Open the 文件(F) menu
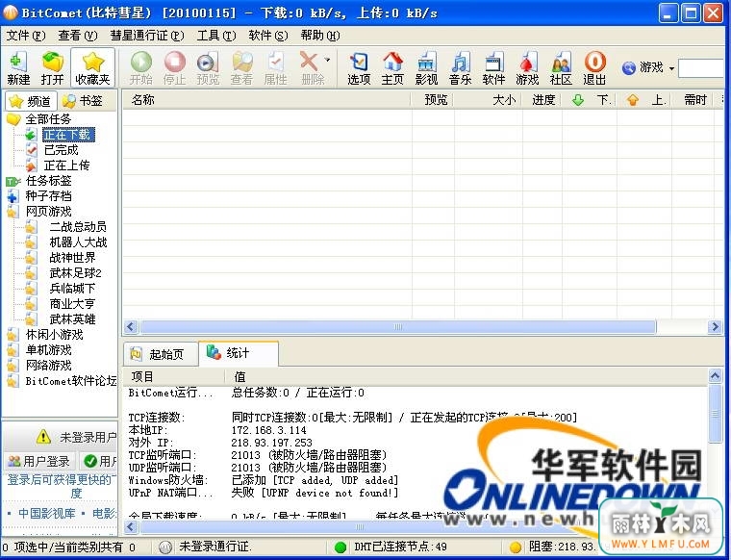The image size is (731, 560). (26, 35)
